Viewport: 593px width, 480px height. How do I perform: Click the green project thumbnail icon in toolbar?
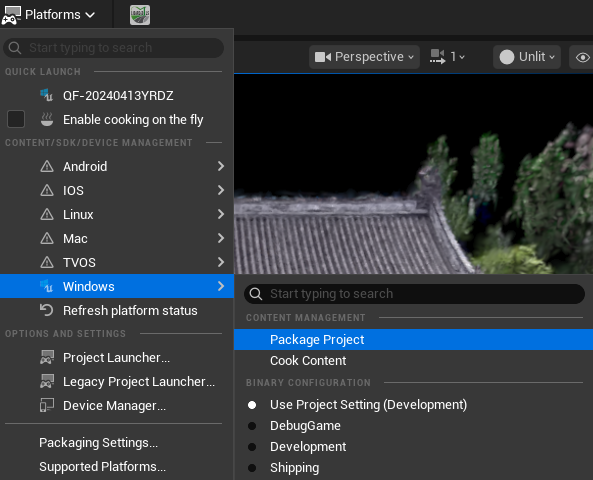(140, 15)
